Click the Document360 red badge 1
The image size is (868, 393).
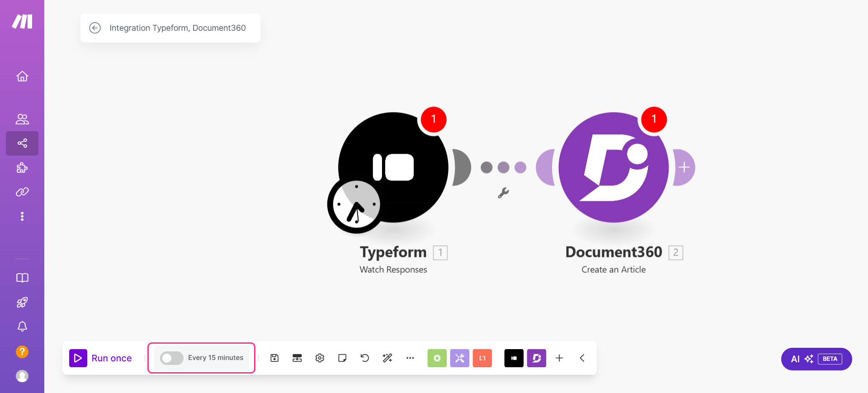pyautogui.click(x=654, y=119)
